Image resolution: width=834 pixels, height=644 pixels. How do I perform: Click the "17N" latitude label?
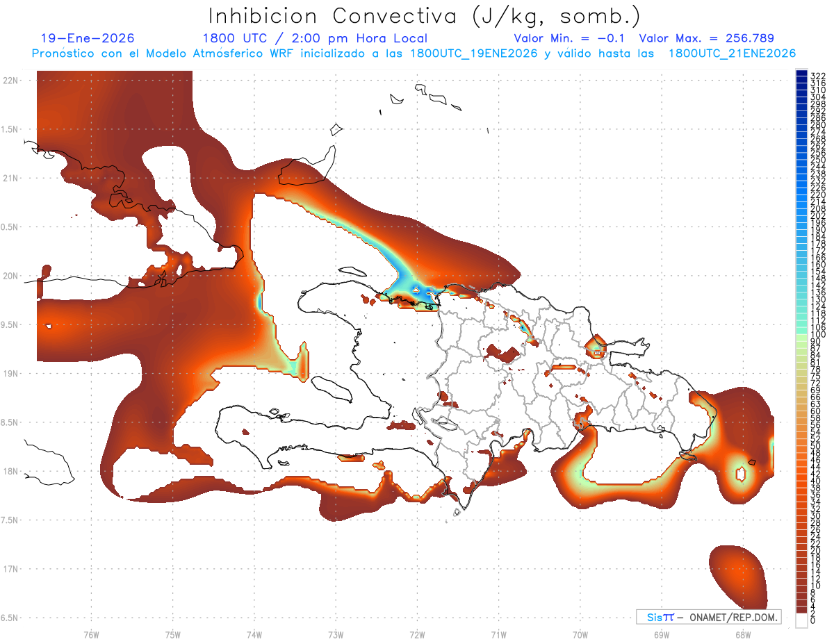(x=10, y=569)
